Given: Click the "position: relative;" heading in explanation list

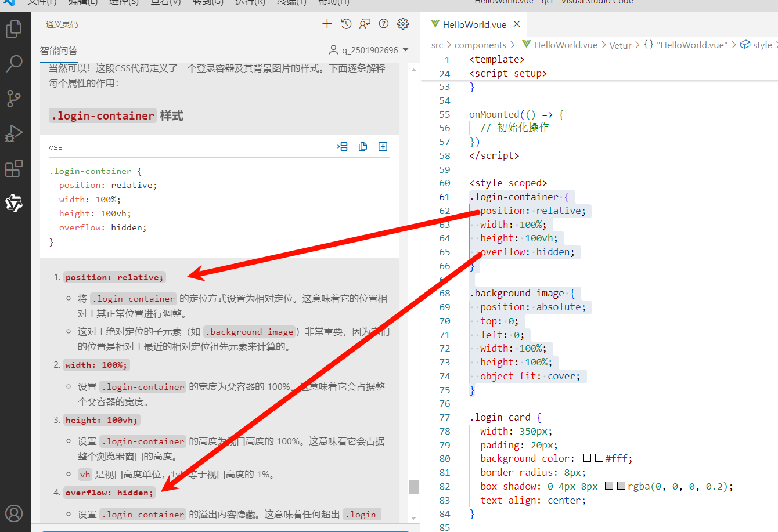Looking at the screenshot, I should point(114,277).
